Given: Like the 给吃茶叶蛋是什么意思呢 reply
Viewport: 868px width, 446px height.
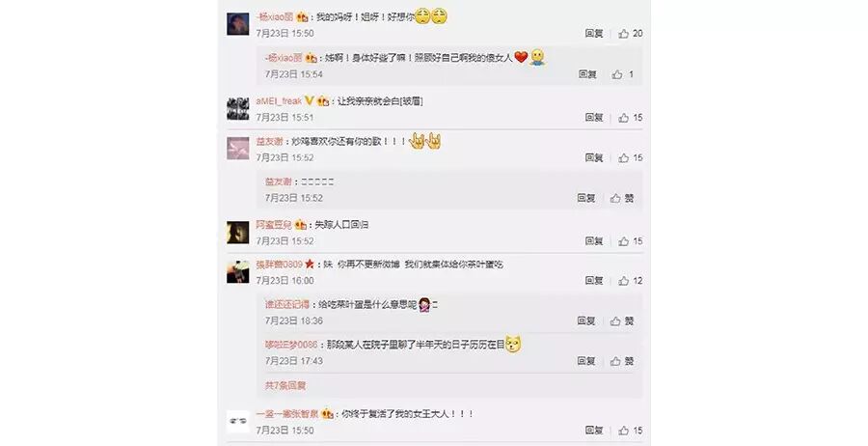Looking at the screenshot, I should (x=622, y=321).
